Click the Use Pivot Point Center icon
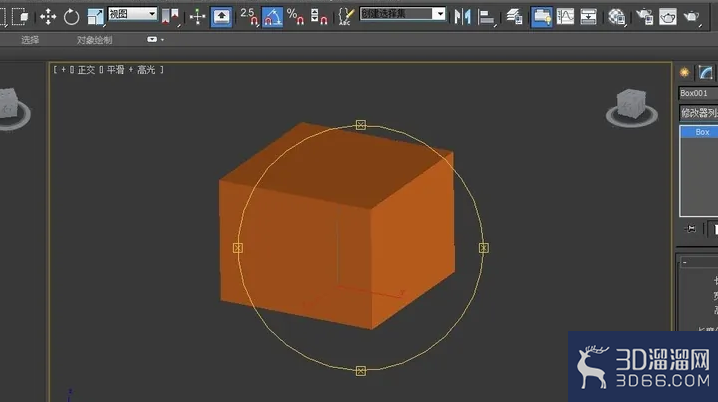Screen dimensions: 718x402 pos(170,17)
